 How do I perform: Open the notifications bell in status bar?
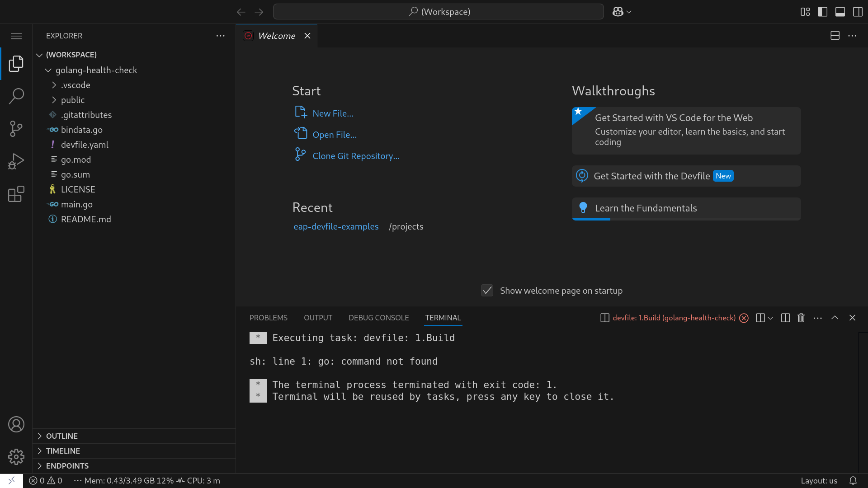point(853,481)
